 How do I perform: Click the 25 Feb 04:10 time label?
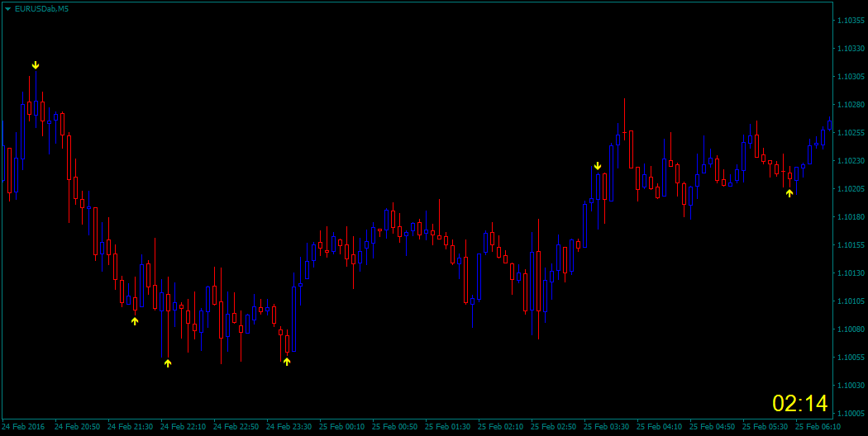660,427
